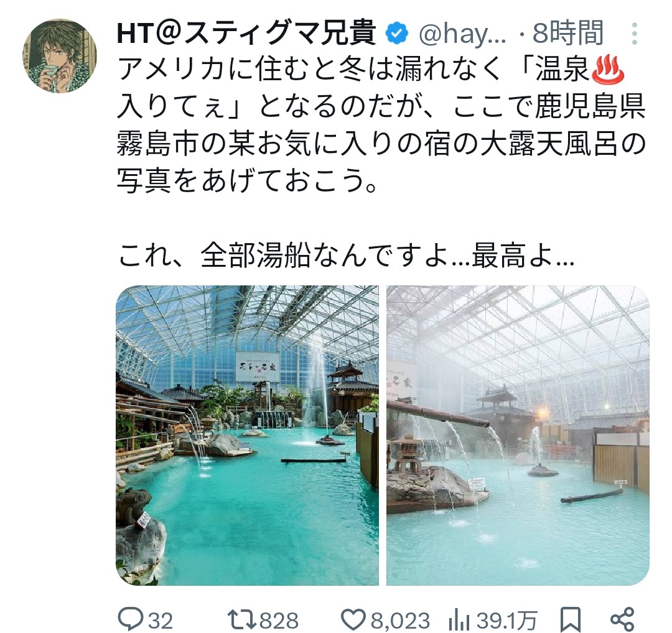Click the 8,023 likes count
The image size is (672, 633).
(x=400, y=620)
